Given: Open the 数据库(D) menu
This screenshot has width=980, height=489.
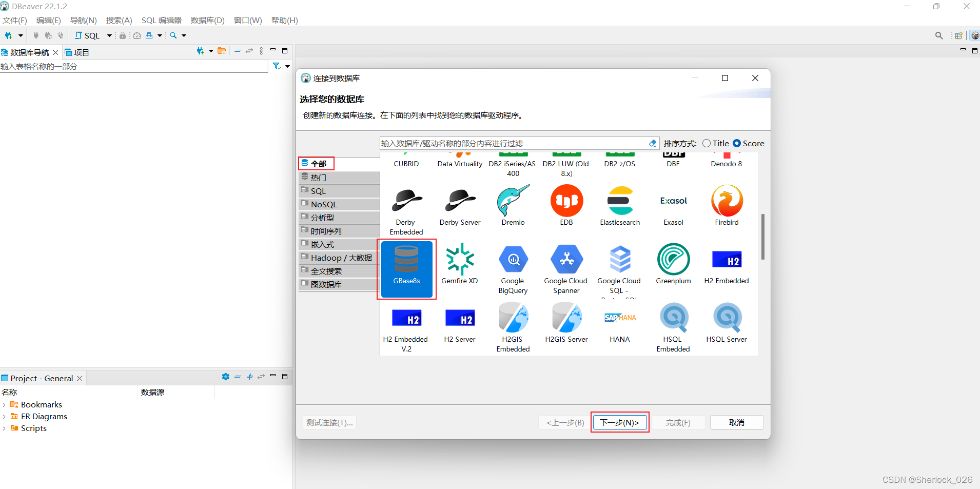Looking at the screenshot, I should click(207, 20).
